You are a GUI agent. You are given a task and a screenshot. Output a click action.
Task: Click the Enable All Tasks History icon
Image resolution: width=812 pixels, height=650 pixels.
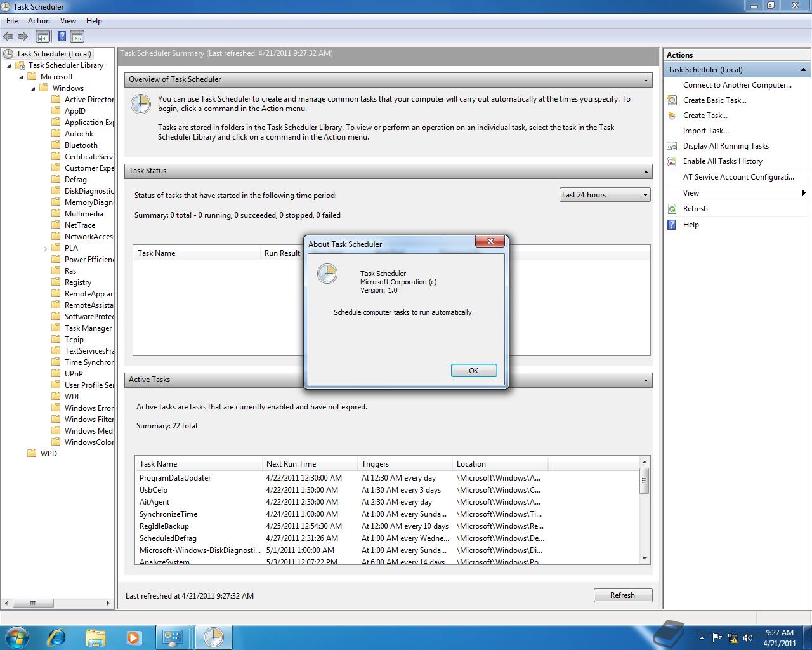coord(672,161)
